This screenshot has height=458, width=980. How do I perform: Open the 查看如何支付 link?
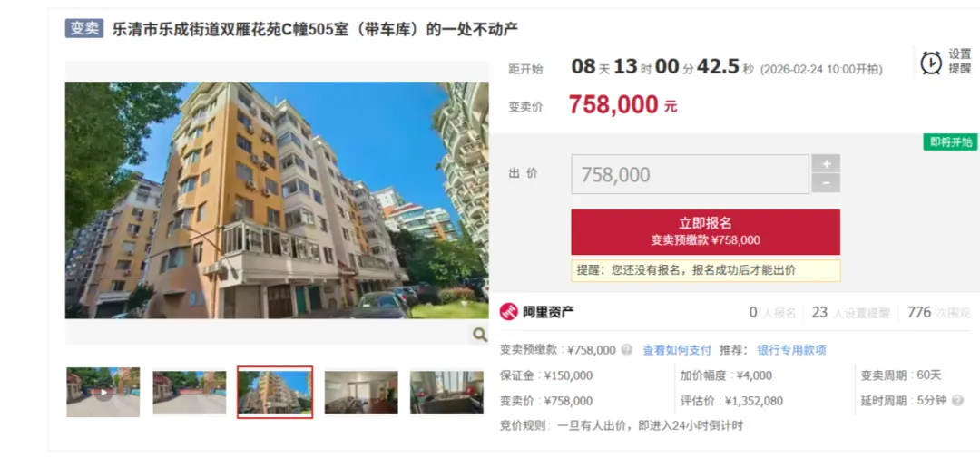677,350
